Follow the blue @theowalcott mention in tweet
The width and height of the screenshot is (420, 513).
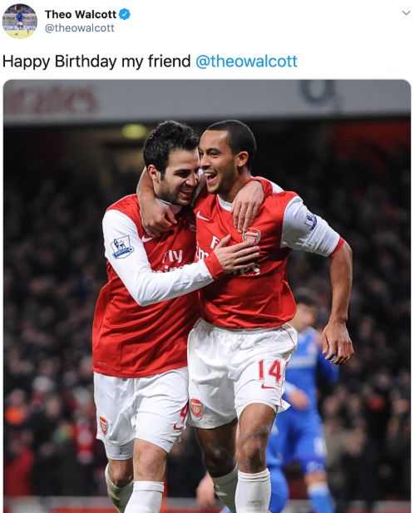click(x=246, y=62)
